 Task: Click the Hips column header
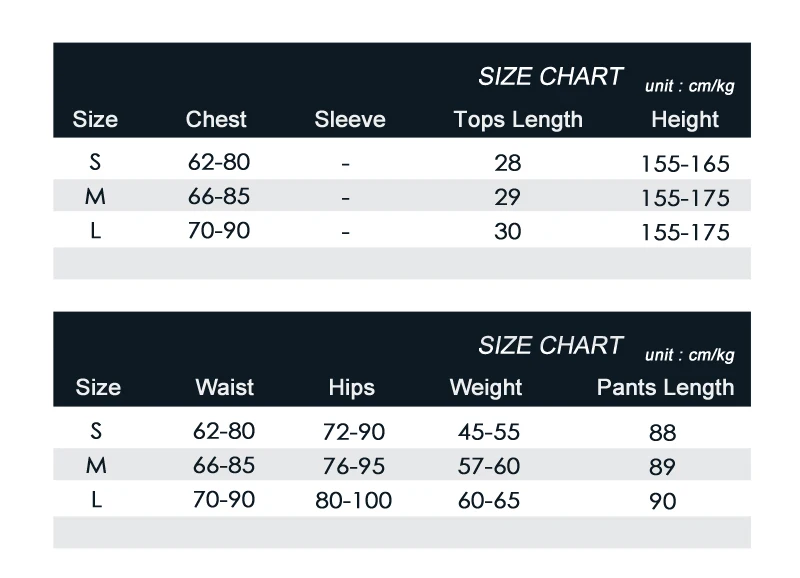coord(352,388)
